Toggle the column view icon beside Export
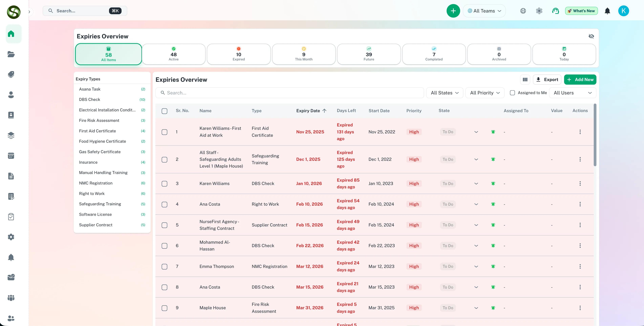Screen dimensions: 644x326 (525, 80)
